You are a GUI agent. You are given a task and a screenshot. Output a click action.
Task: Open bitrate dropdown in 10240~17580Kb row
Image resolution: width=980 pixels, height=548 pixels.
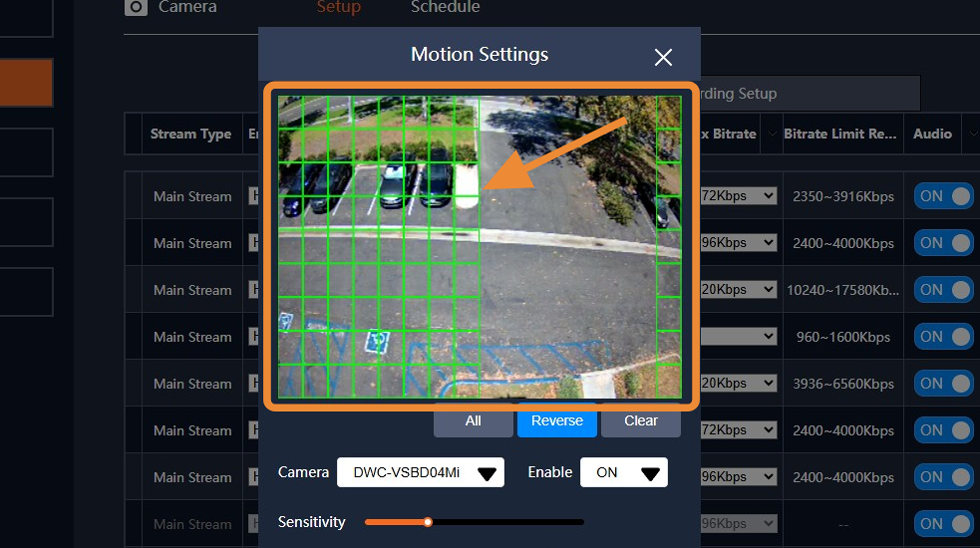739,290
